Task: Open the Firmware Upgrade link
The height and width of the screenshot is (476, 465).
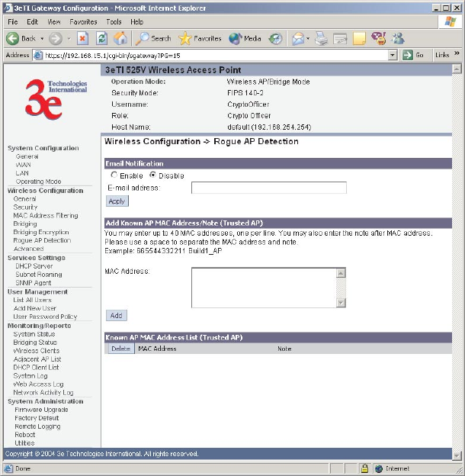Action: coord(41,410)
